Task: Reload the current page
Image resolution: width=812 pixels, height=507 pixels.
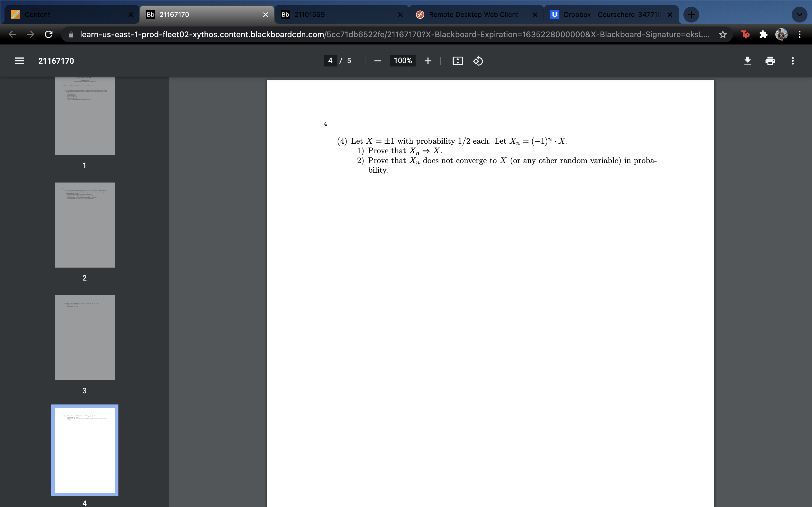Action: coord(49,34)
